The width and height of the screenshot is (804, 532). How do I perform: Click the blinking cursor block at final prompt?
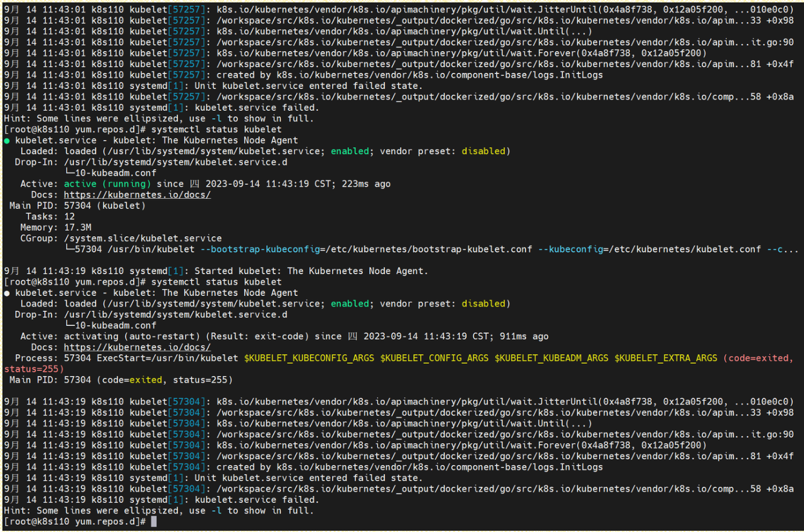pos(154,521)
